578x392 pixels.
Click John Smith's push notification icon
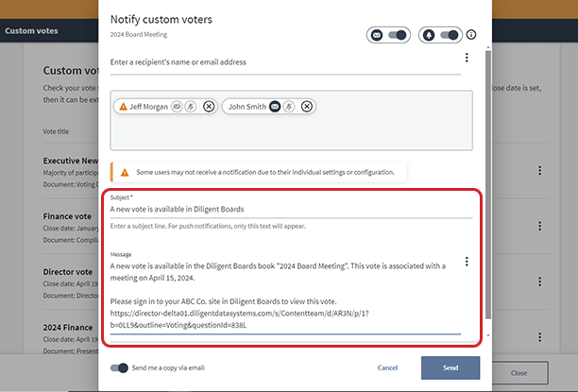[290, 107]
